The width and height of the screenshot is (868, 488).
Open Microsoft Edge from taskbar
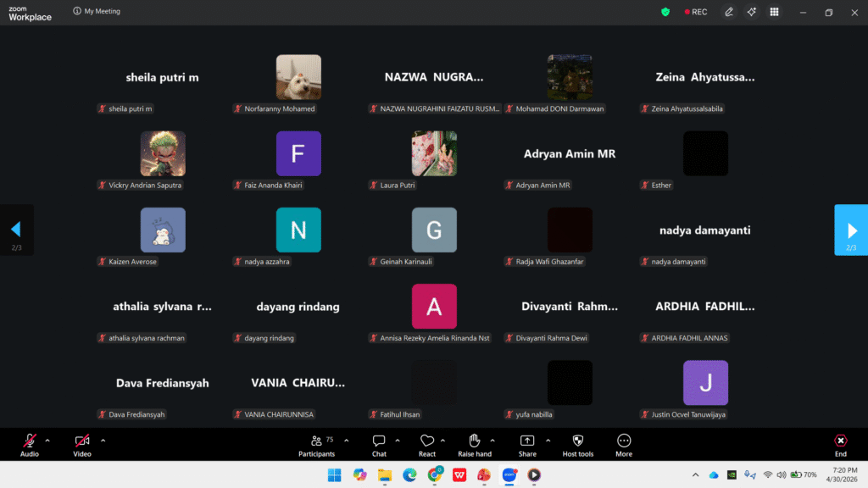point(409,474)
